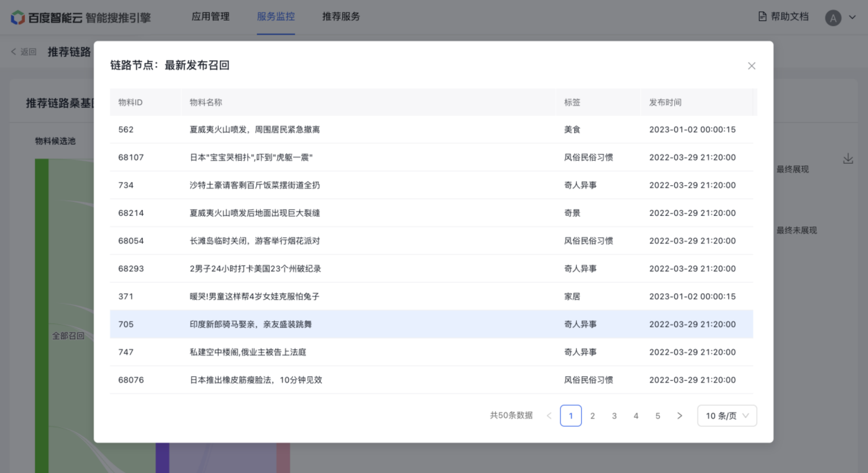868x473 pixels.
Task: Open the 帮助文档 link
Action: click(783, 16)
